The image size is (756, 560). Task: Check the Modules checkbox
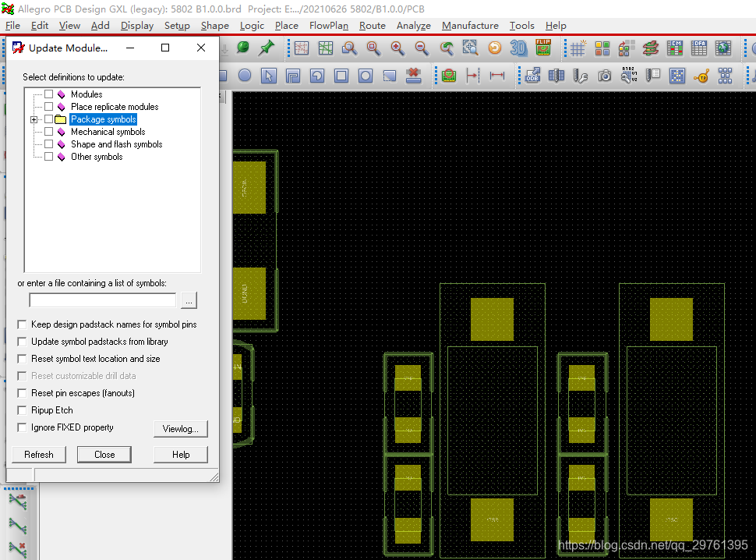[x=49, y=94]
